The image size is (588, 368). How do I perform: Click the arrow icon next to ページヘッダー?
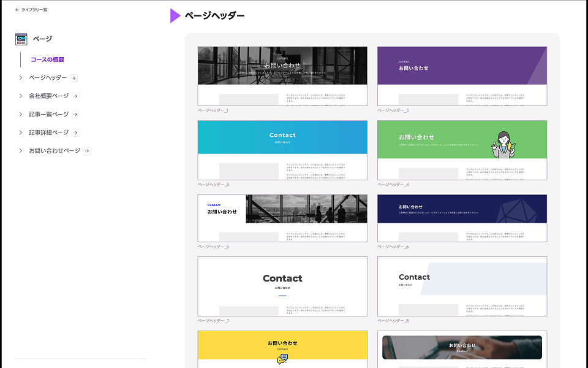(x=73, y=78)
